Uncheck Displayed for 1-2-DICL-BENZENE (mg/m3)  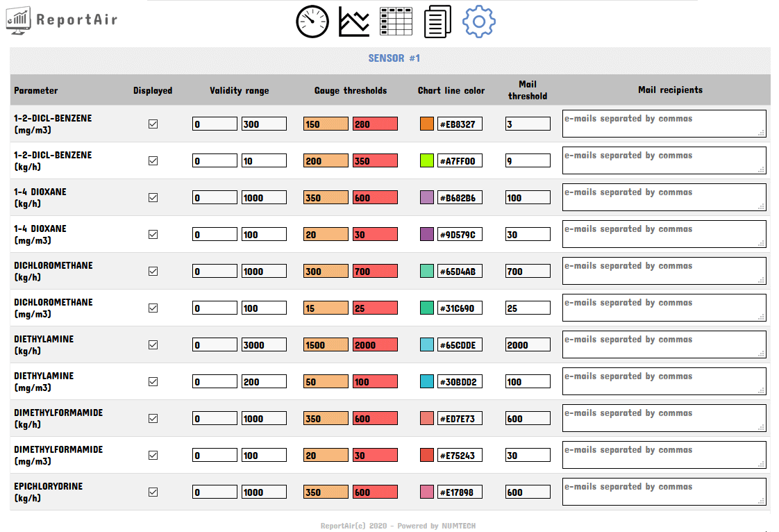coord(153,124)
